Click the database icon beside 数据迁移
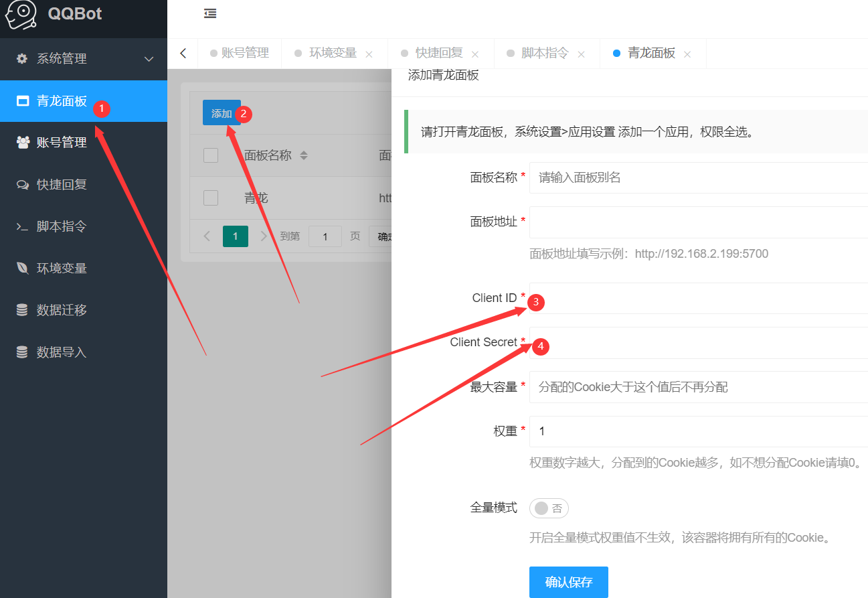The image size is (868, 598). coord(23,311)
